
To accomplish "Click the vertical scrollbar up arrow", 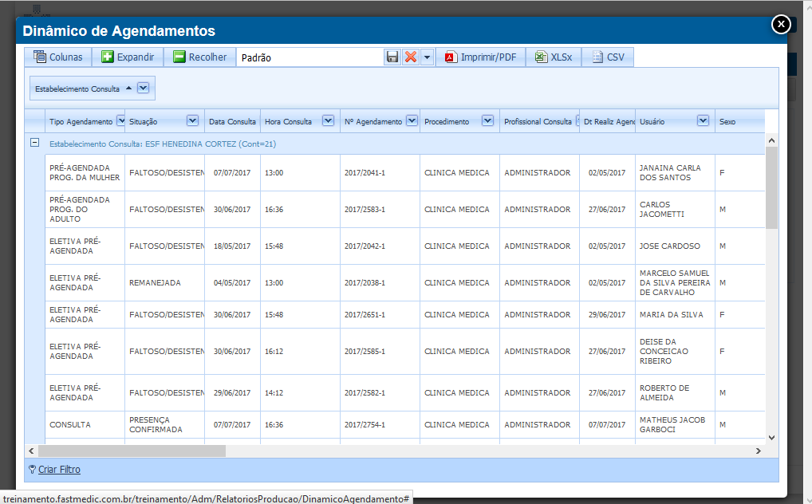I will click(x=771, y=140).
